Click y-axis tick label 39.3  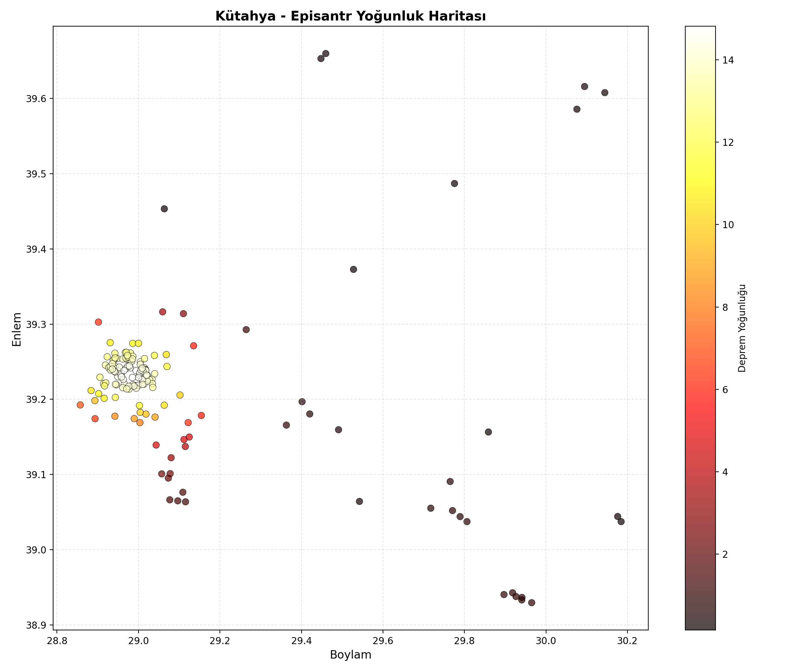37,325
